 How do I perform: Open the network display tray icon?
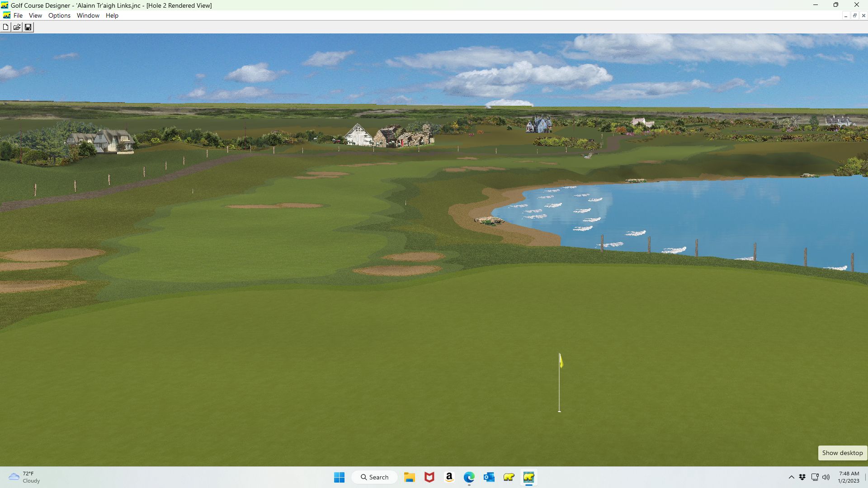tap(815, 477)
